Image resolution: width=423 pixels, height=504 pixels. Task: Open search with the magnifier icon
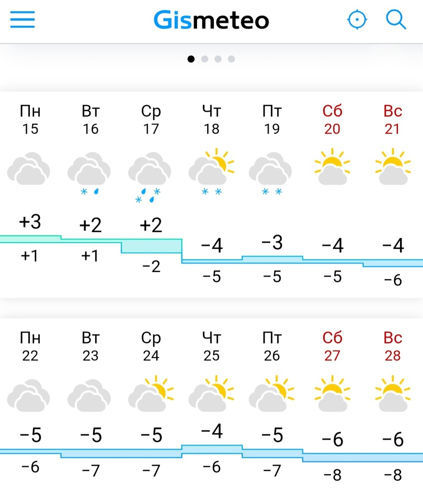395,19
